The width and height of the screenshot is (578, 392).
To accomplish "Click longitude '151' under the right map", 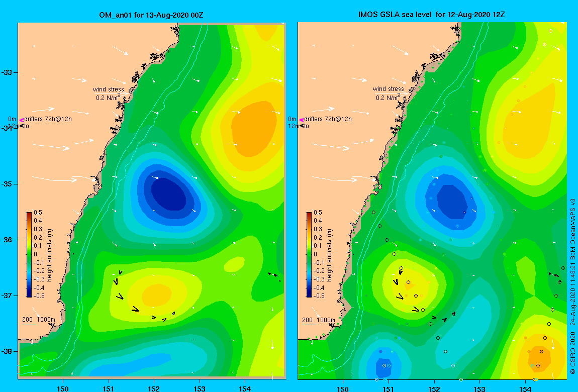I will pyautogui.click(x=388, y=388).
